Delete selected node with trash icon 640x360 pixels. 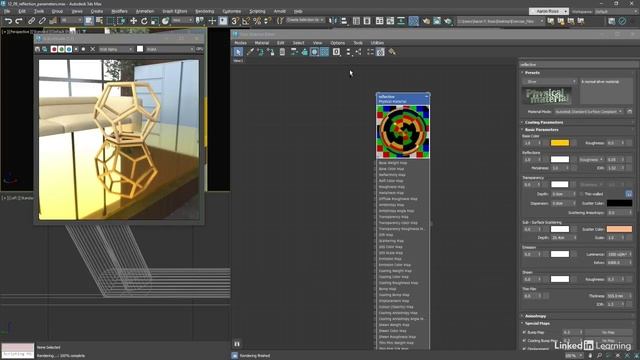tap(282, 52)
